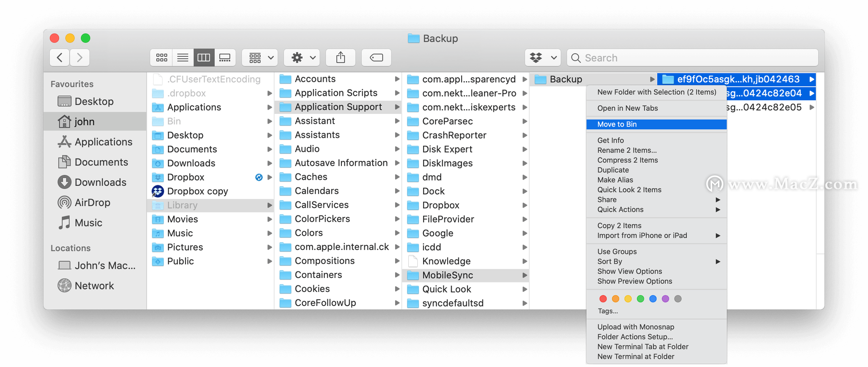Open Applications in Favourites sidebar
Image resolution: width=868 pixels, height=367 pixels.
click(x=94, y=142)
